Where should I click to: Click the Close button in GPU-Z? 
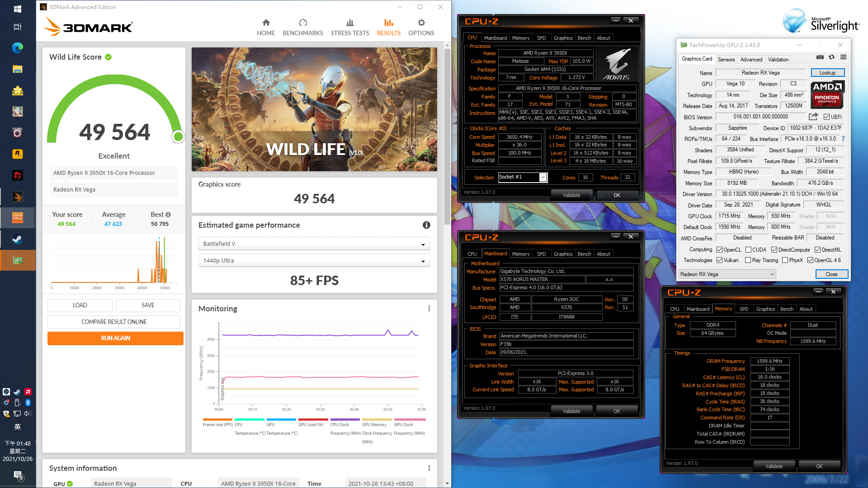(831, 274)
